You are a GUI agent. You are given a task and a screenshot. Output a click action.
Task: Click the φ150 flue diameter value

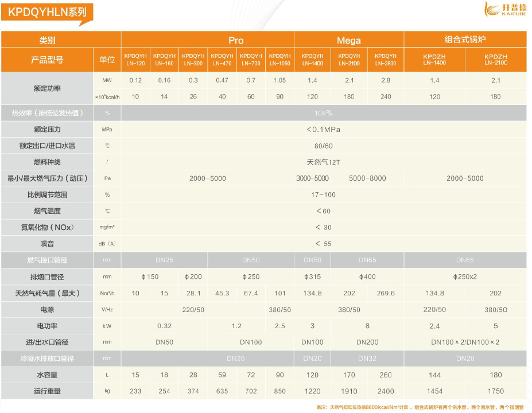150,276
